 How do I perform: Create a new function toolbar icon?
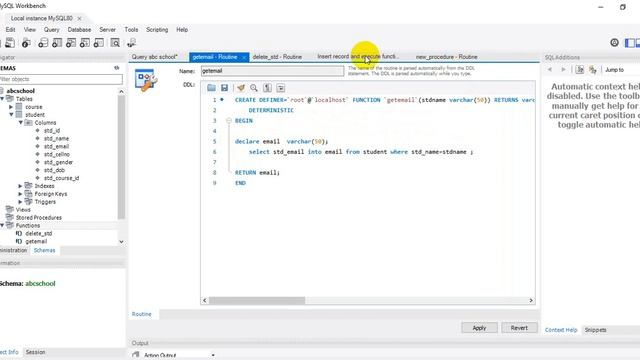[x=99, y=42]
